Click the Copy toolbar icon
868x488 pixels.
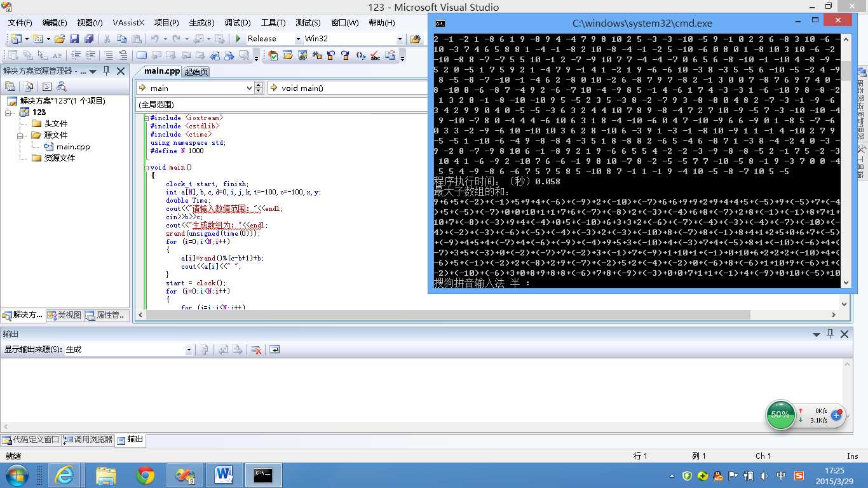[x=122, y=39]
